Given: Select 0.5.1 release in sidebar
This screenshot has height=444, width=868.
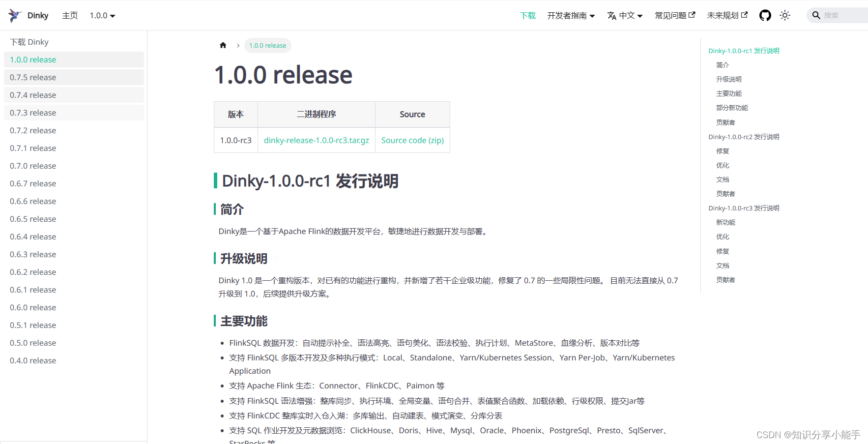Looking at the screenshot, I should pyautogui.click(x=74, y=325).
